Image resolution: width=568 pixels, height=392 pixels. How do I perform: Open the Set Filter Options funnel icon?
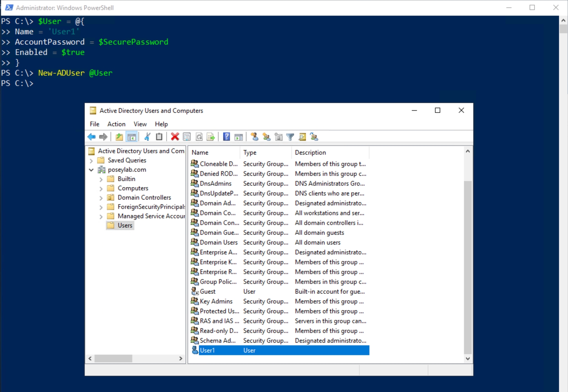290,137
